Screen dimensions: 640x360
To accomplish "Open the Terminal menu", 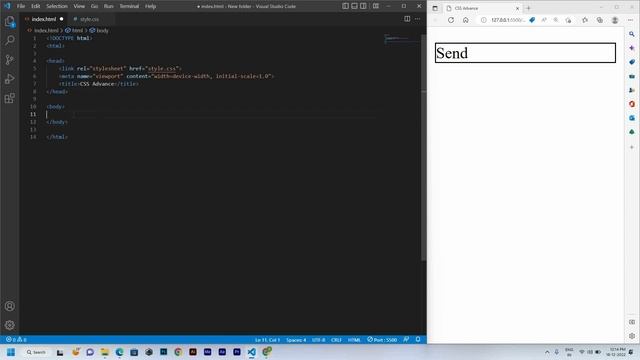I will pos(129,6).
